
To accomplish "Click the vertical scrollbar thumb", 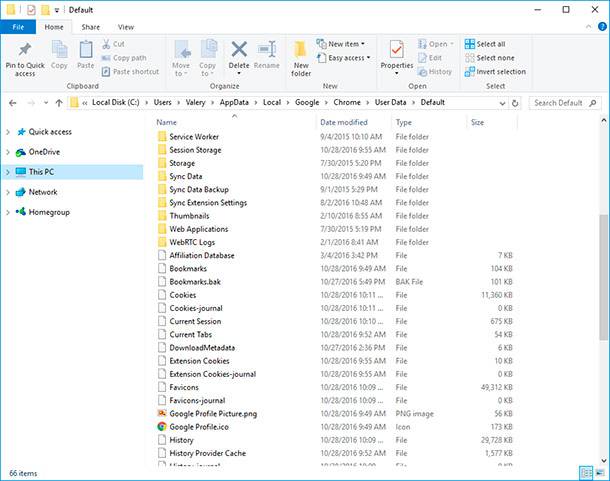I will tap(603, 277).
